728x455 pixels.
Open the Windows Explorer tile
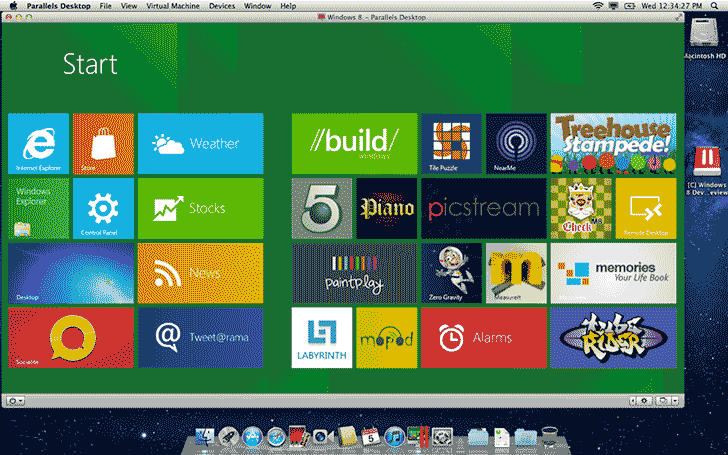click(39, 208)
